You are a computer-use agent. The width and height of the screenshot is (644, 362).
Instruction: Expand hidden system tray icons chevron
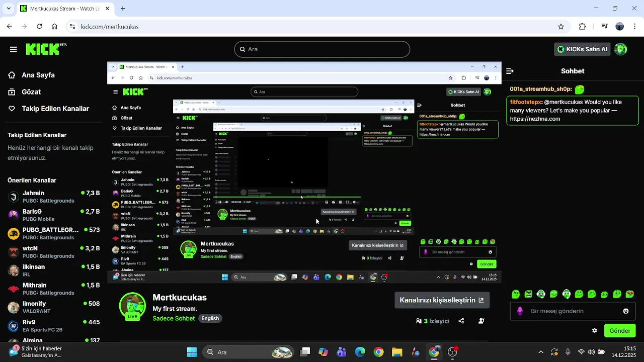pos(541,352)
